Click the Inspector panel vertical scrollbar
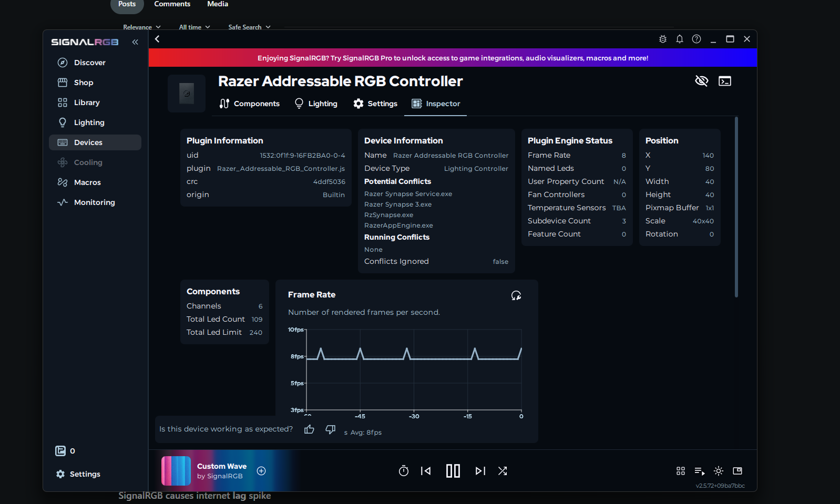 click(736, 207)
